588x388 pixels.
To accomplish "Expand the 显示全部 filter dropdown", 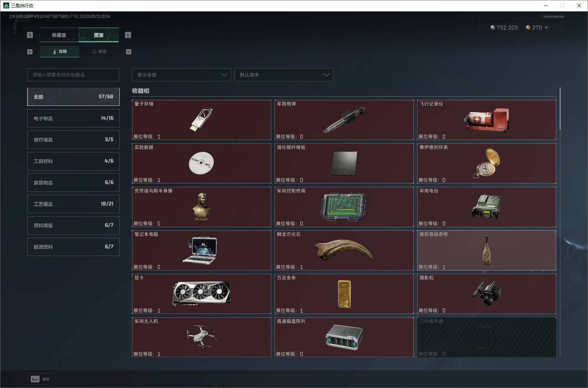I will 181,75.
